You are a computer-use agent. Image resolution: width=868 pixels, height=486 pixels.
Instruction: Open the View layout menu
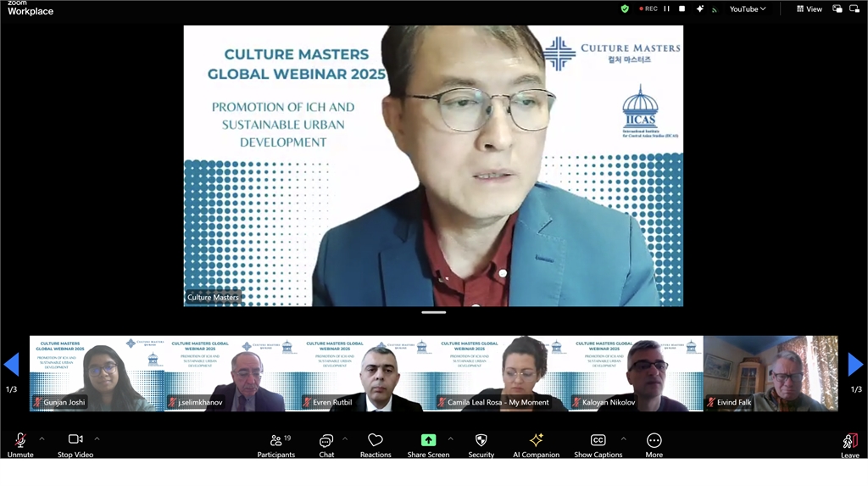[810, 8]
